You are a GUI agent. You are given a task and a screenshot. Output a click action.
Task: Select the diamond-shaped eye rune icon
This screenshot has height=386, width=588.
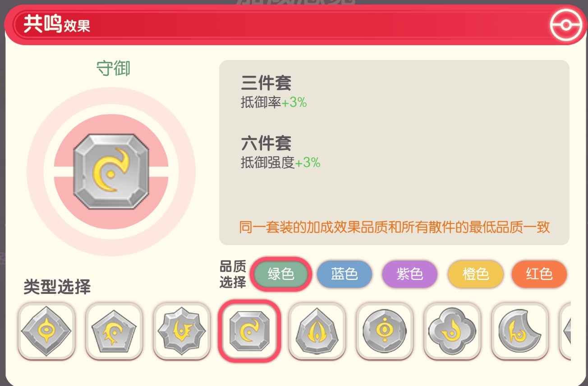click(x=46, y=331)
